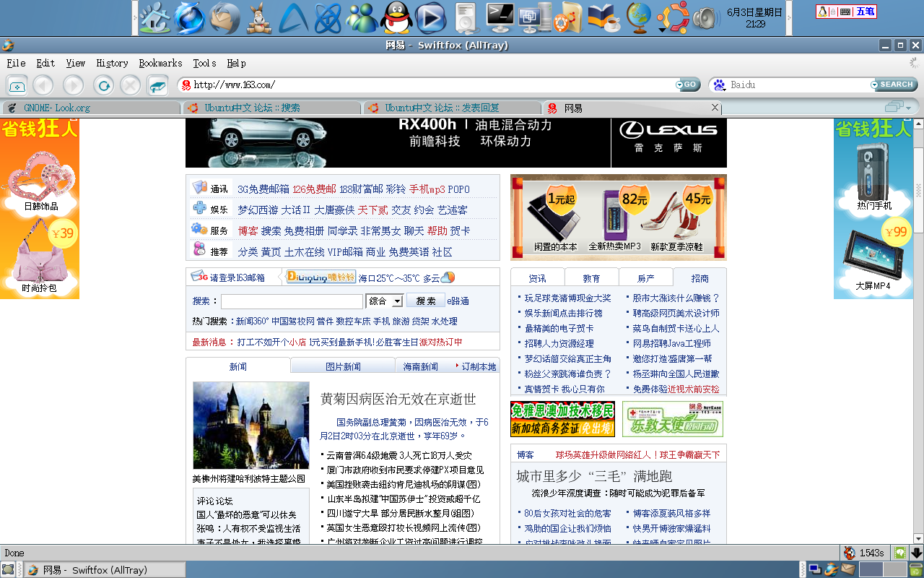
Task: Click inside the URL address field
Action: coord(432,85)
